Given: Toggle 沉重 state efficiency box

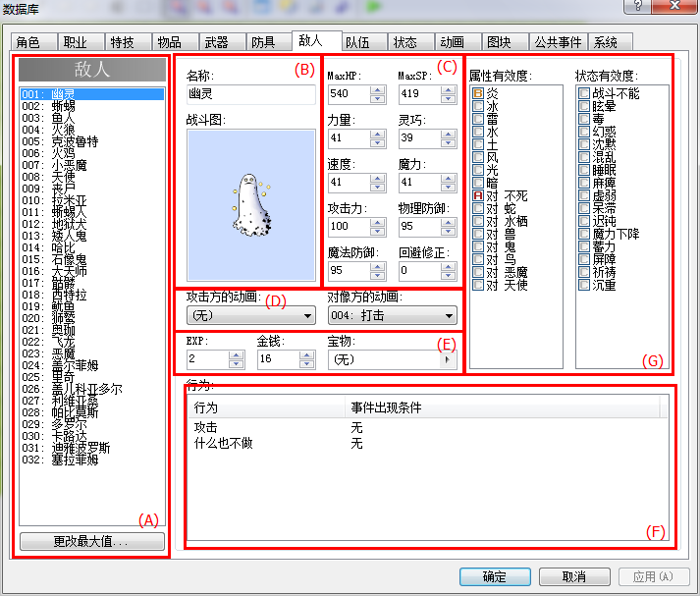Looking at the screenshot, I should point(584,285).
